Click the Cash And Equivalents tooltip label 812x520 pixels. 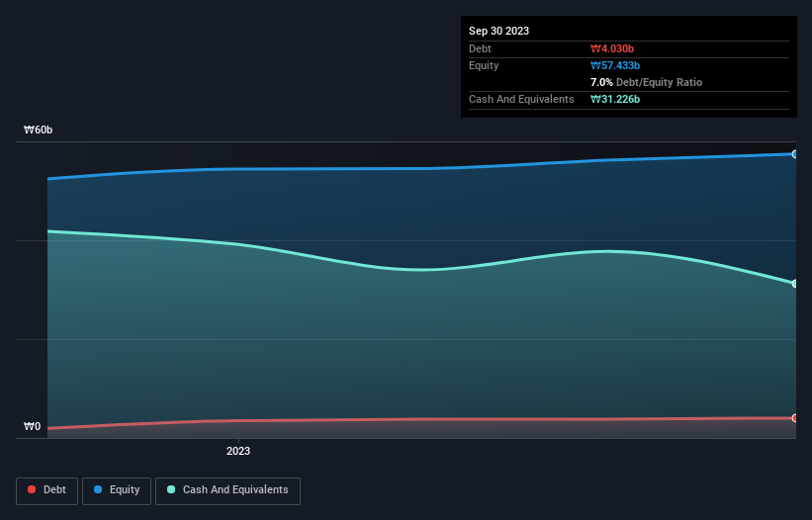click(521, 99)
